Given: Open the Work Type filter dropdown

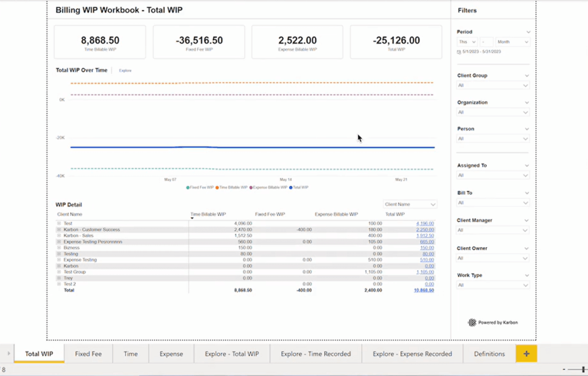Looking at the screenshot, I should pos(493,285).
